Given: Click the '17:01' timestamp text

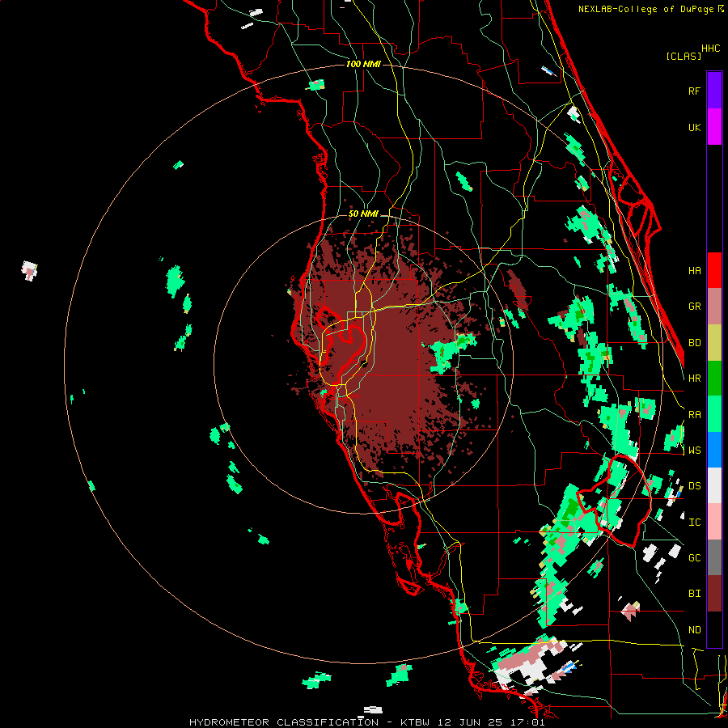Looking at the screenshot, I should (x=528, y=722).
